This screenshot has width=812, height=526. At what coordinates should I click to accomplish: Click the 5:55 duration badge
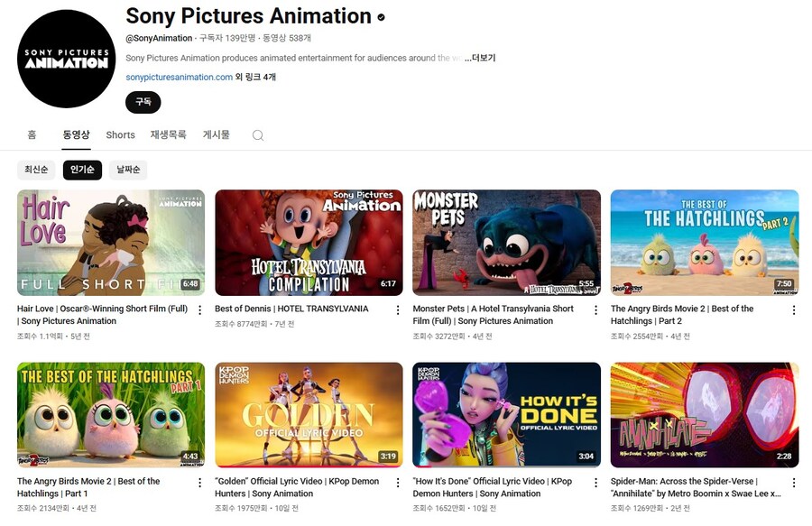pyautogui.click(x=586, y=283)
